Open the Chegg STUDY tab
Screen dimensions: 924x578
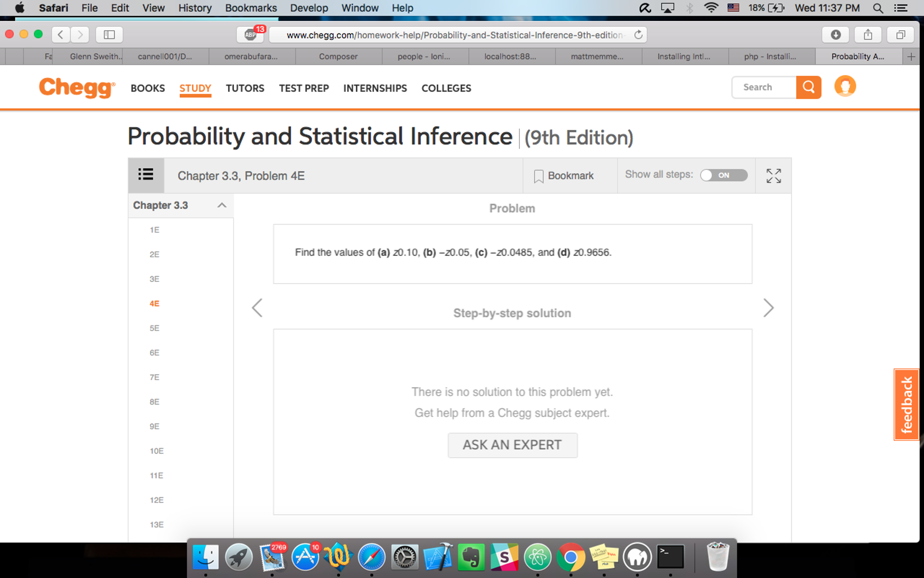pyautogui.click(x=195, y=87)
